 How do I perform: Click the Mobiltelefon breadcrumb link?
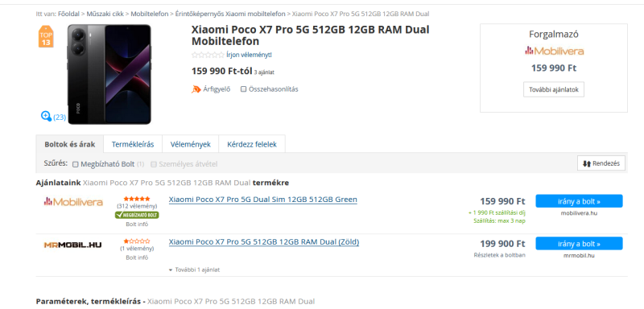coord(150,14)
